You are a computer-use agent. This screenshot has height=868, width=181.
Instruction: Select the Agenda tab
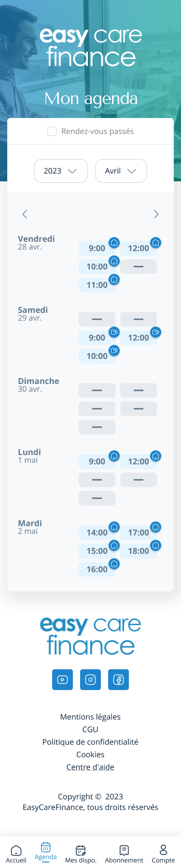tap(46, 852)
